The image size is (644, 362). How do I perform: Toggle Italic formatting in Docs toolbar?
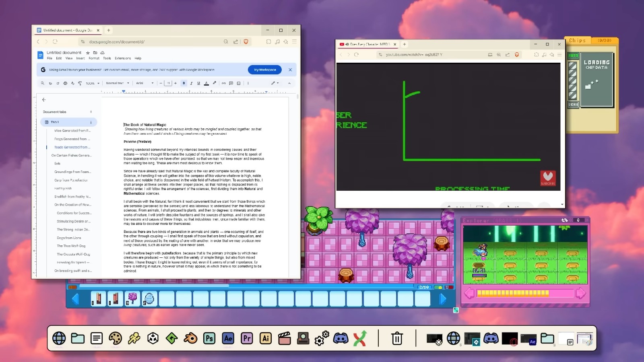click(191, 83)
